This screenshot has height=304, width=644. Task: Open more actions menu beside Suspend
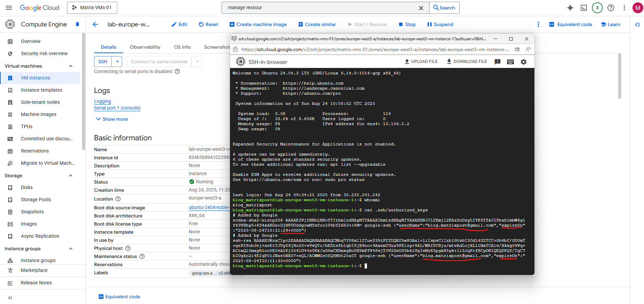click(538, 24)
